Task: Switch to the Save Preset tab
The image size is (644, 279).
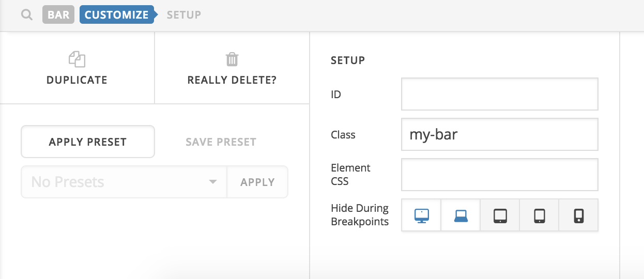Action: click(x=221, y=142)
